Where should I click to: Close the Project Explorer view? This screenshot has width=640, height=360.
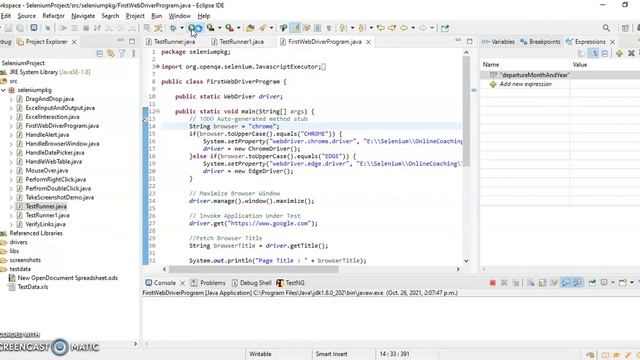[x=74, y=42]
